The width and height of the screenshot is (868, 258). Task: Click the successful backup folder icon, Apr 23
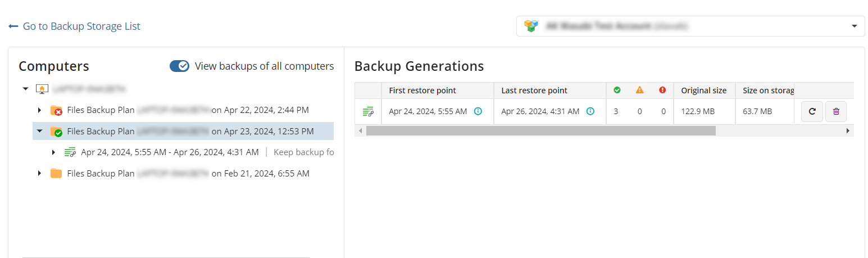(x=56, y=132)
